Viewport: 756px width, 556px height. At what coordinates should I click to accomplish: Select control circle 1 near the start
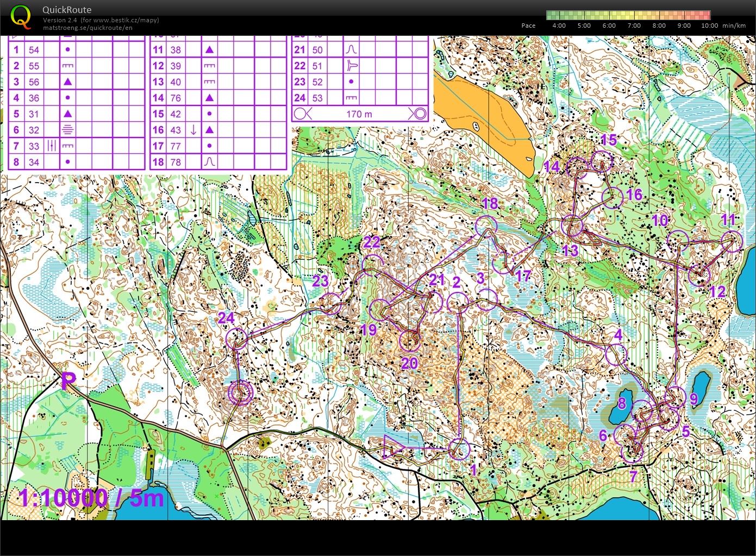tap(459, 449)
